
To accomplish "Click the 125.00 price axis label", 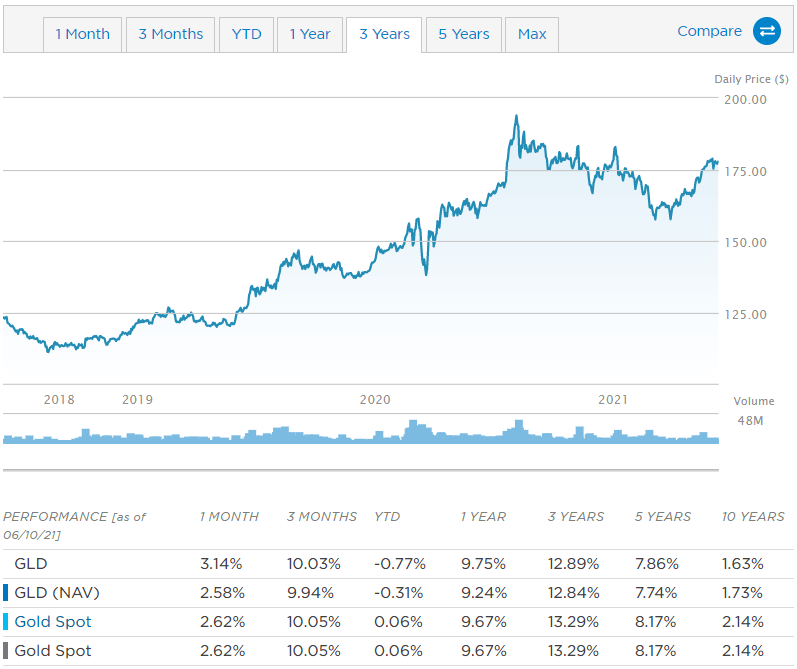I will (745, 315).
